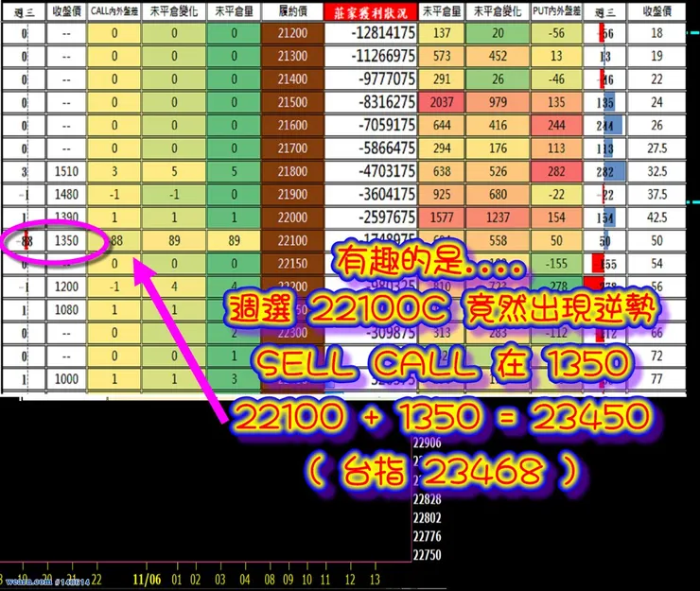
Task: Click the red put open interest cell 2037
Action: (x=442, y=102)
